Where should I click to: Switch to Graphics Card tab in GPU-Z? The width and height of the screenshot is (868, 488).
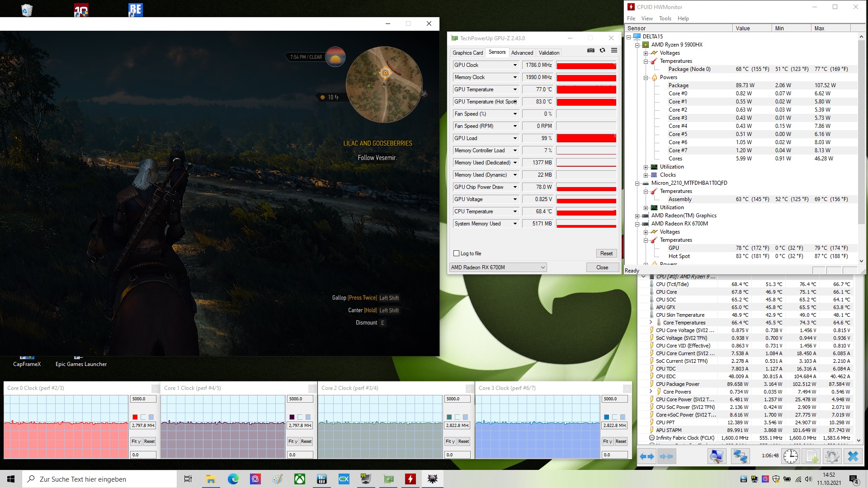pos(467,53)
